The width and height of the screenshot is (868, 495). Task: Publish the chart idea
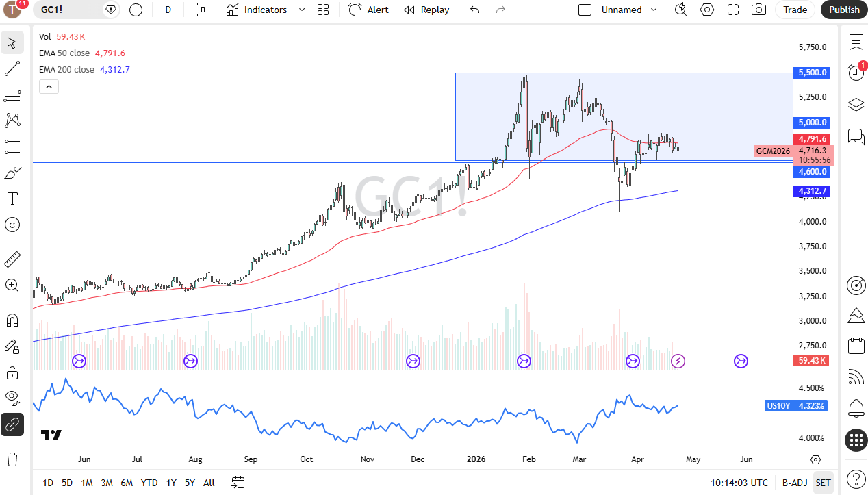click(844, 10)
